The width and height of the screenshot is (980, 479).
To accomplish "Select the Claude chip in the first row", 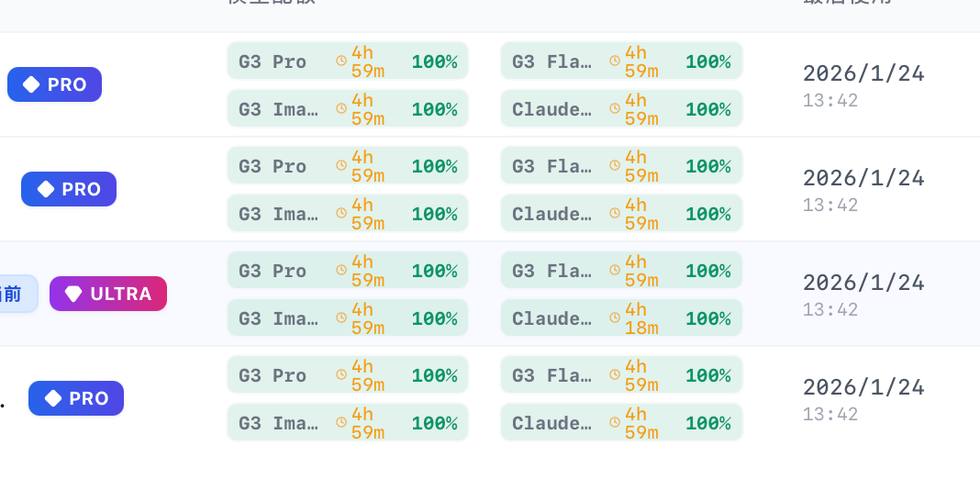I will pos(621,109).
